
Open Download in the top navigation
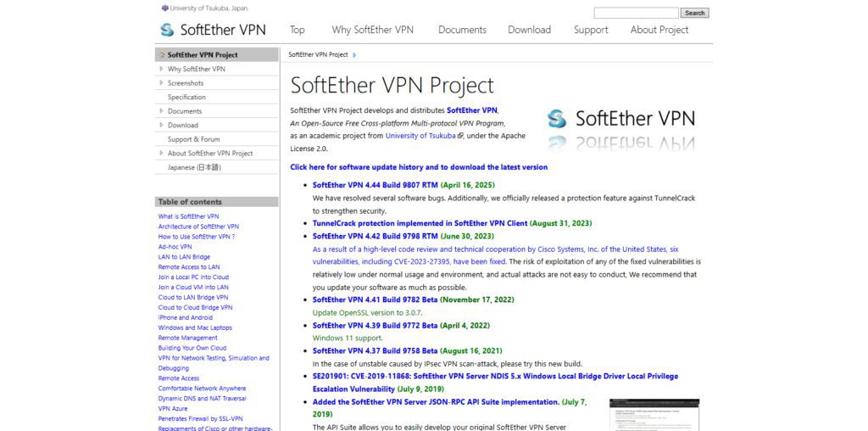529,30
